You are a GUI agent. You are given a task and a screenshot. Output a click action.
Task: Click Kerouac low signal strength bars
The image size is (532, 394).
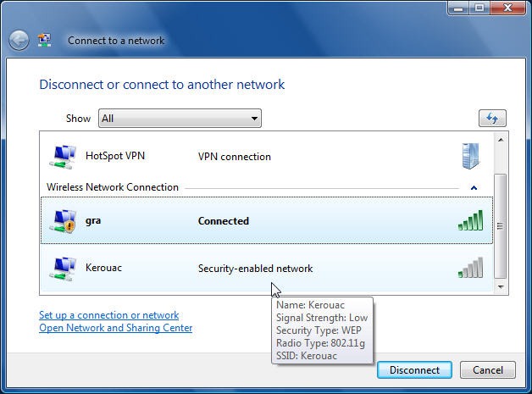click(471, 268)
